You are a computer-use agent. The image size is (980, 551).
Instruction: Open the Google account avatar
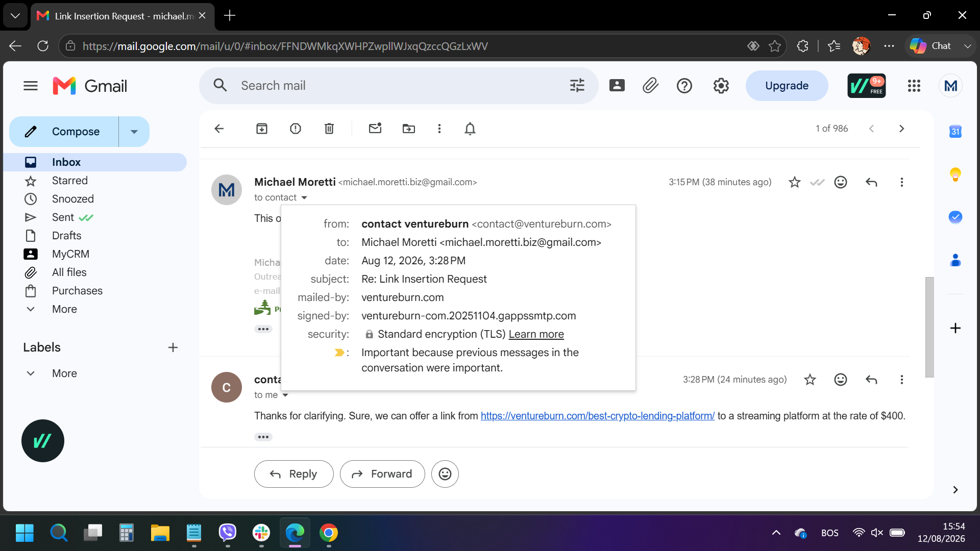click(950, 86)
